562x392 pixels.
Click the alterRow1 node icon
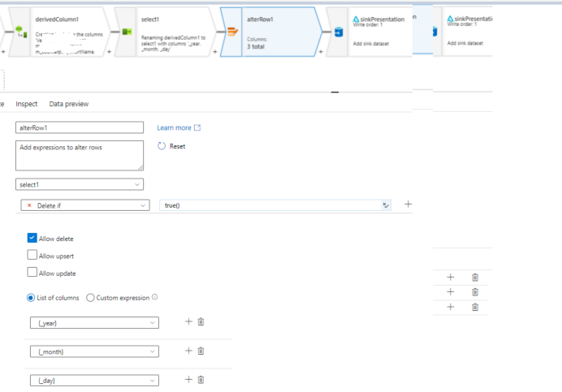tap(232, 32)
